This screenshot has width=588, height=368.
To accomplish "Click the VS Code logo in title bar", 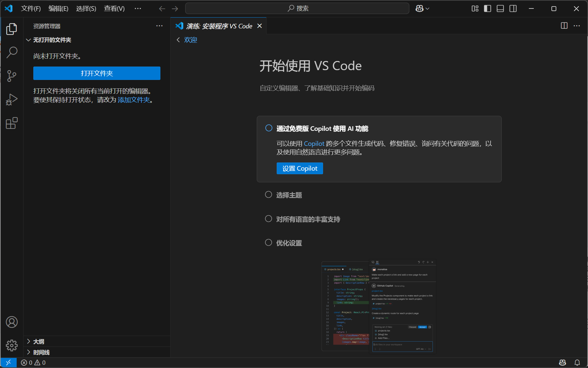I will tap(9, 8).
